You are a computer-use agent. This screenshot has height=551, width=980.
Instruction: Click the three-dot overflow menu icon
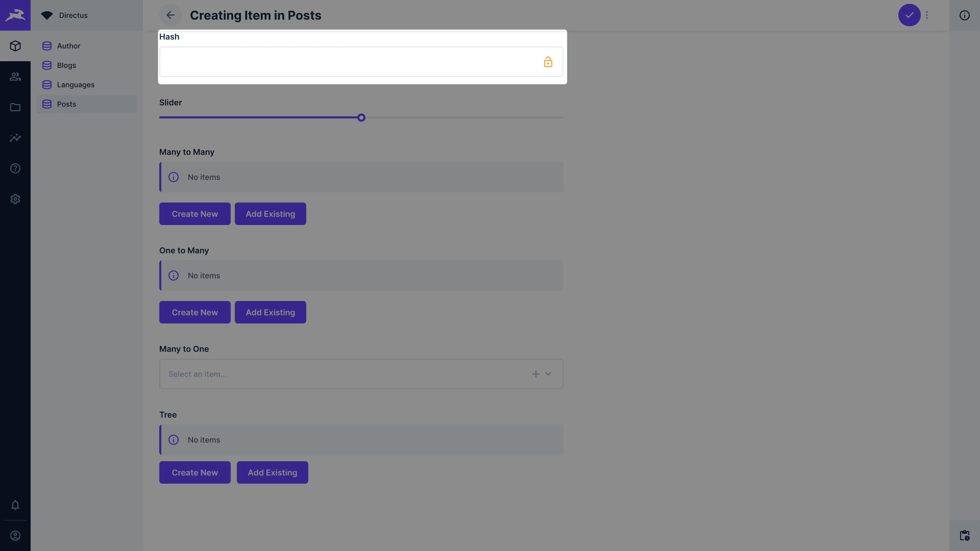pos(927,15)
